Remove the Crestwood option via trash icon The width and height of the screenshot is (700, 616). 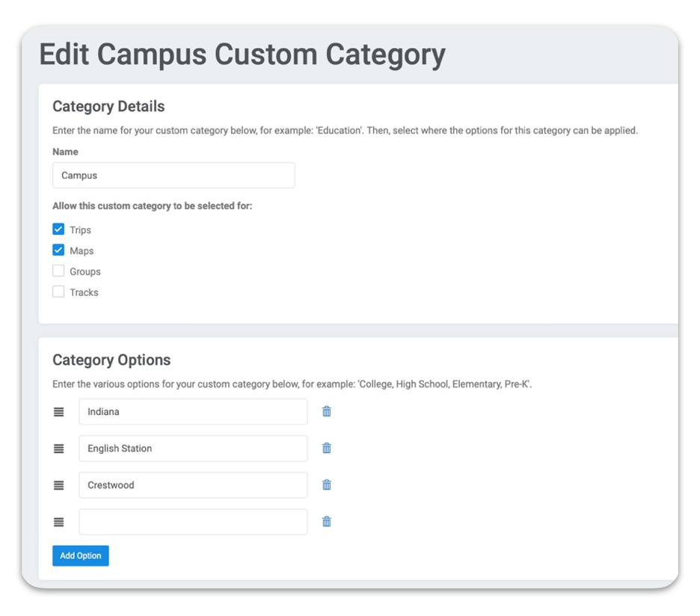327,484
